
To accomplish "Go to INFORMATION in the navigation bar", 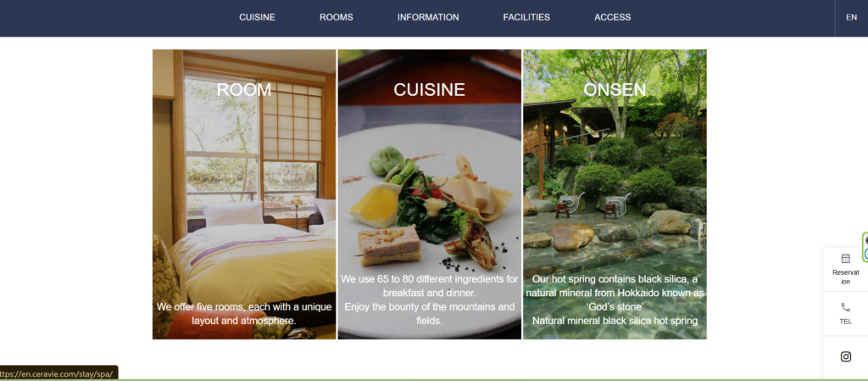I will pos(428,17).
